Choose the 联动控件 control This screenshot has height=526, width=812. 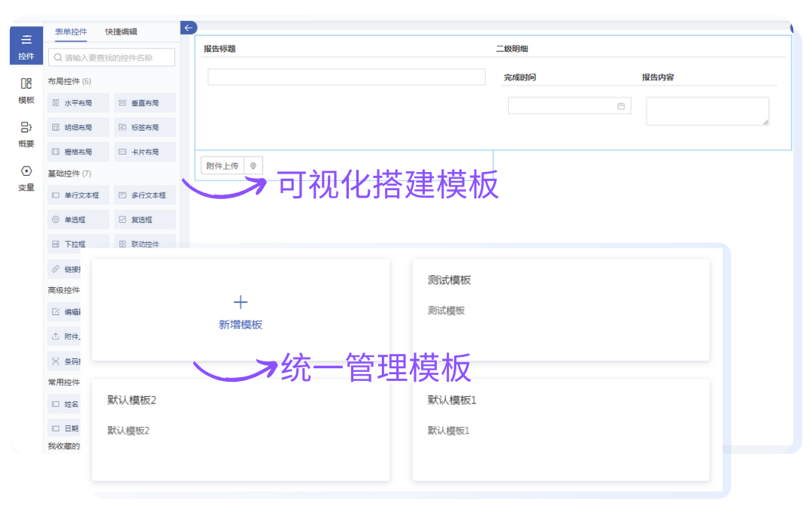click(x=145, y=243)
